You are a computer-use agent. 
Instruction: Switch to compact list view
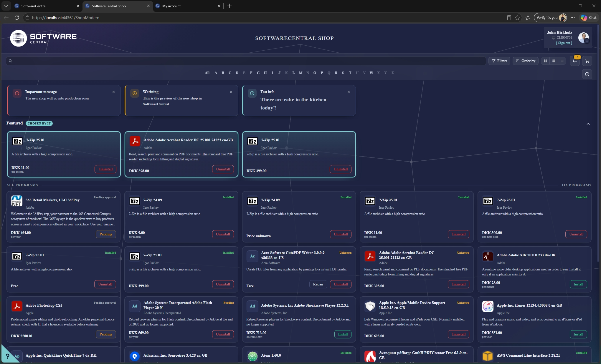562,61
